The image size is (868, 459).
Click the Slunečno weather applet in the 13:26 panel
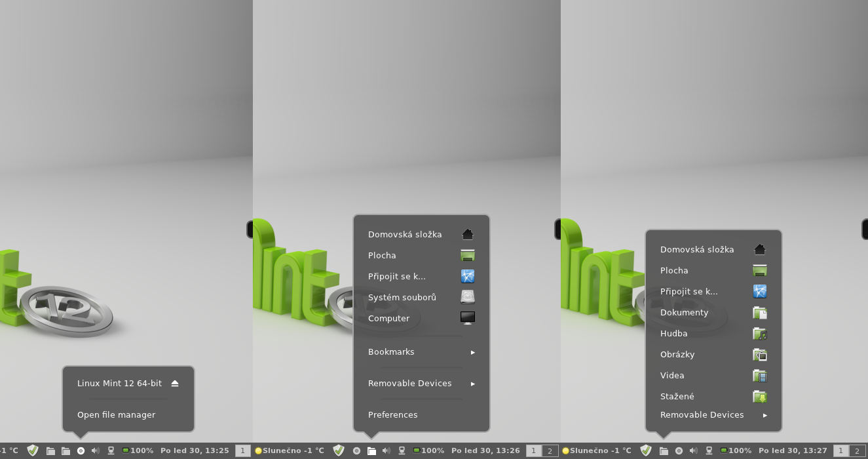[x=290, y=450]
